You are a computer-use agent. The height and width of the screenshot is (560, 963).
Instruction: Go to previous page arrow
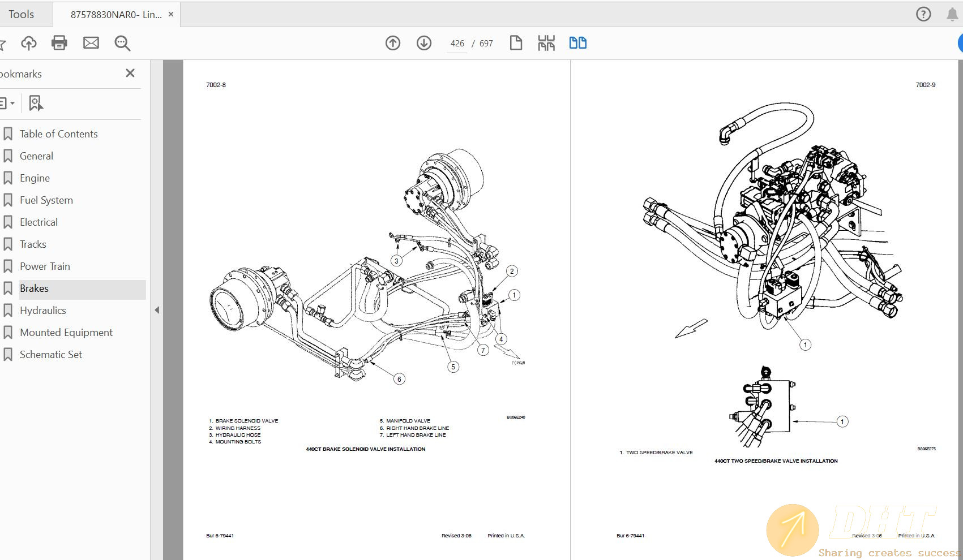pyautogui.click(x=393, y=43)
